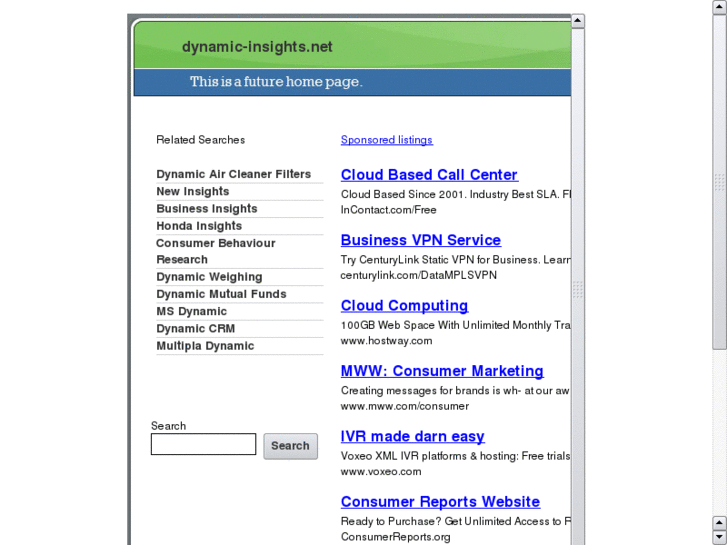The height and width of the screenshot is (545, 727).
Task: Select New Insights related search
Action: click(x=192, y=191)
